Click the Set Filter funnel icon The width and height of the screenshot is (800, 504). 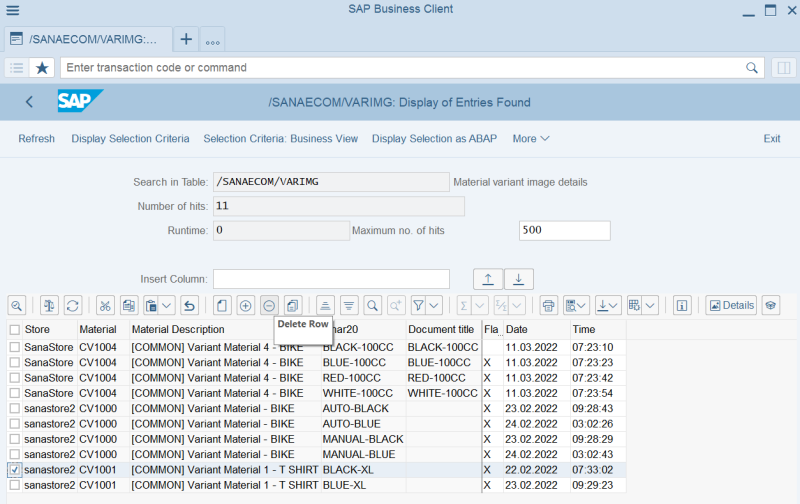418,306
